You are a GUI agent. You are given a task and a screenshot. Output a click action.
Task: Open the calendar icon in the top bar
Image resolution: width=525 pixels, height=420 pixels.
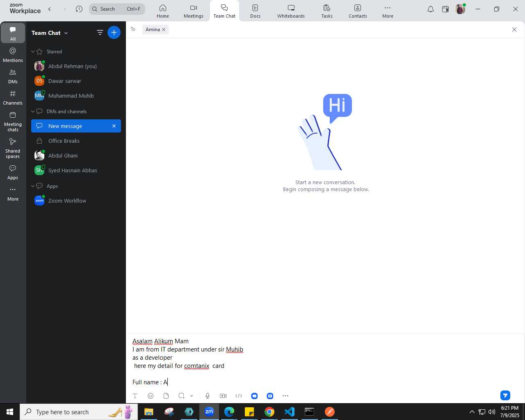pos(445,9)
